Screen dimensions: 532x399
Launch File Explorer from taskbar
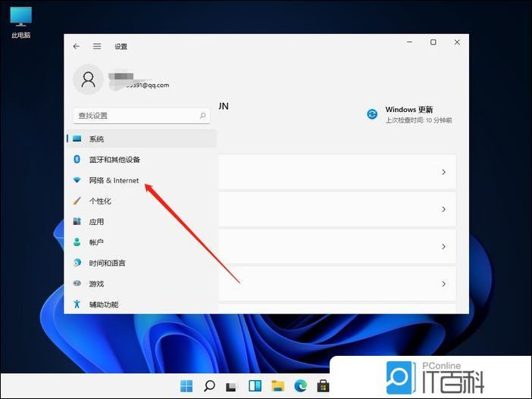pos(277,386)
